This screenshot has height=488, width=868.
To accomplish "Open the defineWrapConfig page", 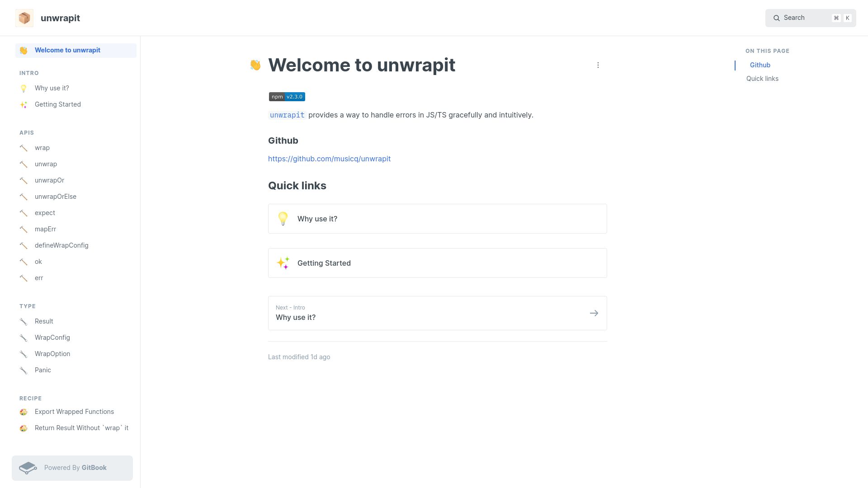I will (x=76, y=245).
